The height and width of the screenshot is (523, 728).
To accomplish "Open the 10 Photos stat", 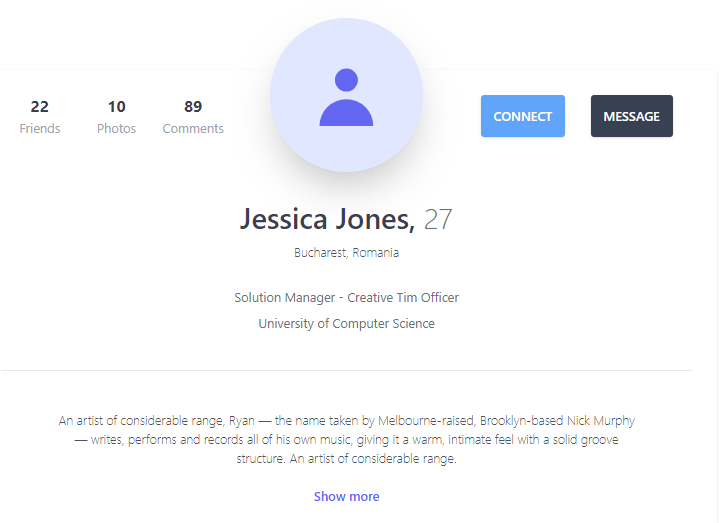I will point(116,117).
